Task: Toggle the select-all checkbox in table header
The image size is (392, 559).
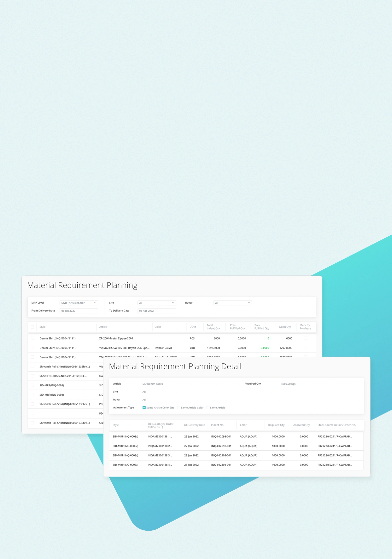Action: 32,327
